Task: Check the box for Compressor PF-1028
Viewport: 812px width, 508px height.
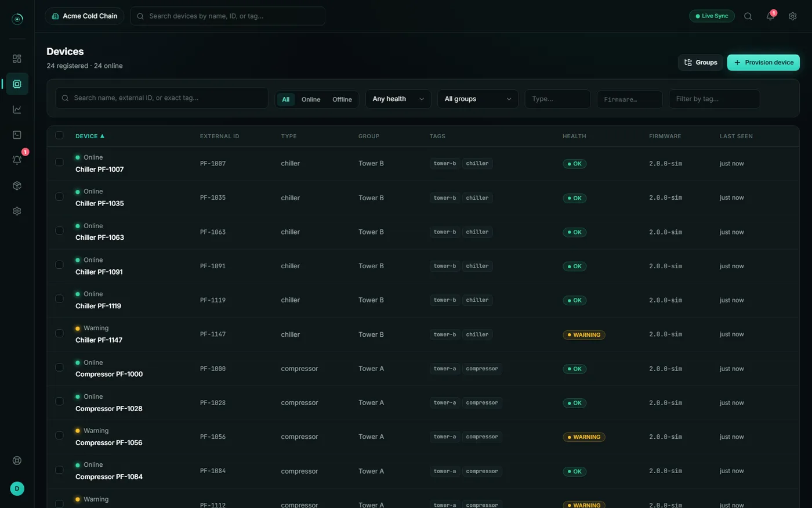Action: (x=59, y=401)
